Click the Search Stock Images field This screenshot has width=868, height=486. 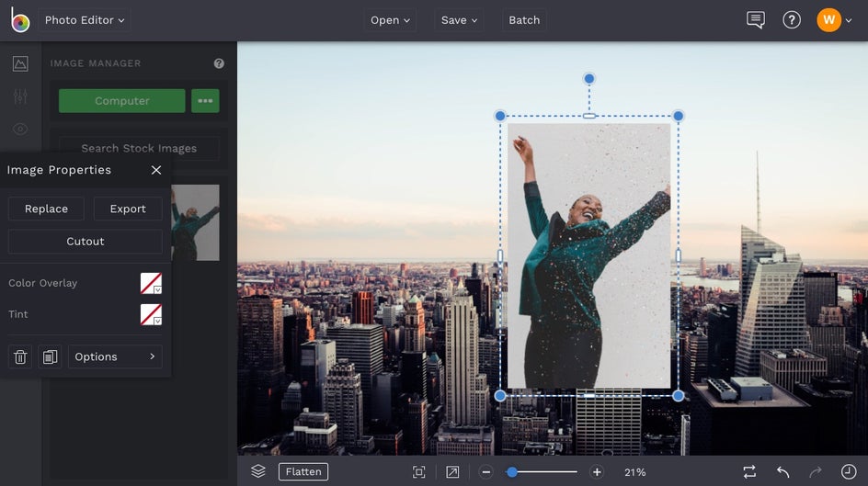tap(139, 148)
